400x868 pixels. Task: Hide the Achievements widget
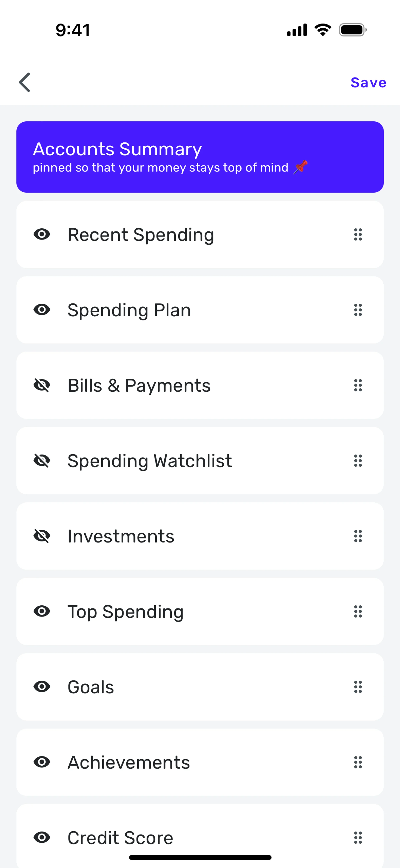pyautogui.click(x=42, y=762)
